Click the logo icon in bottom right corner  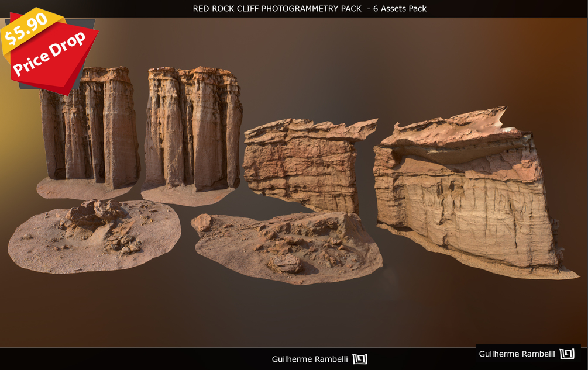[x=567, y=354]
